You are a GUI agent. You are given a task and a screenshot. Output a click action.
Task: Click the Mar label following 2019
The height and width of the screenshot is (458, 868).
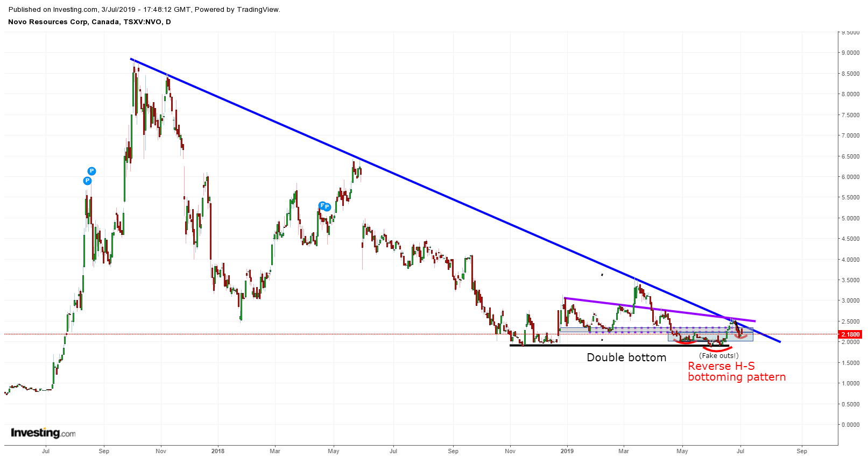(624, 451)
